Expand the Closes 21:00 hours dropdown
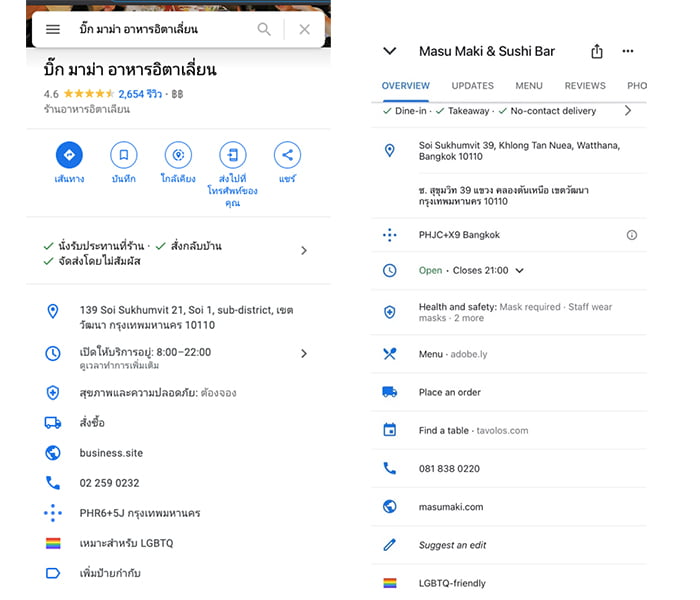Screen dimensions: 700x600 pos(520,271)
